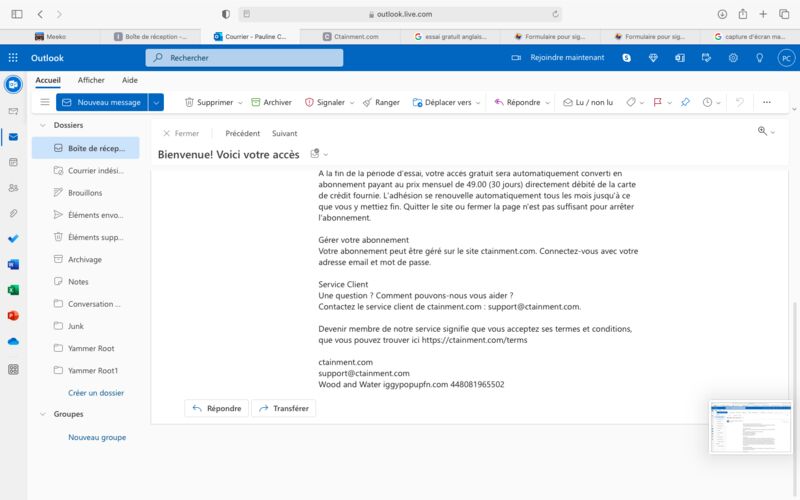Switch to Boîte de réception browser tab
The width and height of the screenshot is (800, 500).
pos(151,37)
